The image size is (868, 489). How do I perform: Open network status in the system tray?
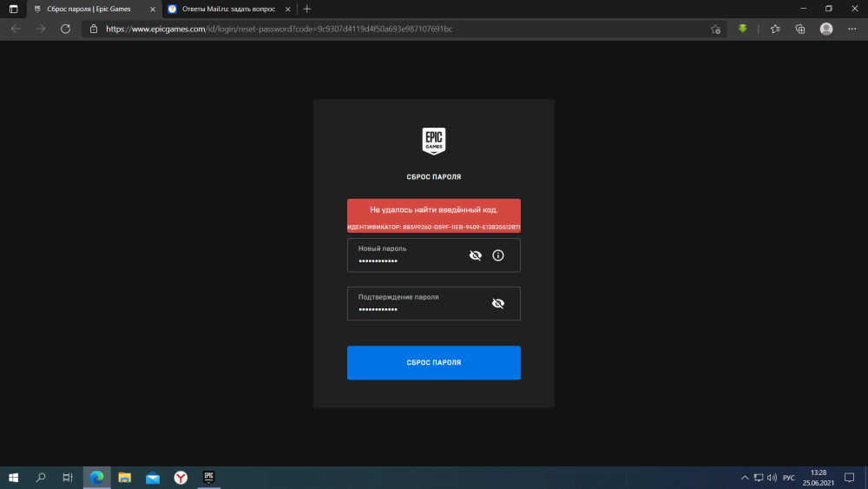click(x=759, y=478)
